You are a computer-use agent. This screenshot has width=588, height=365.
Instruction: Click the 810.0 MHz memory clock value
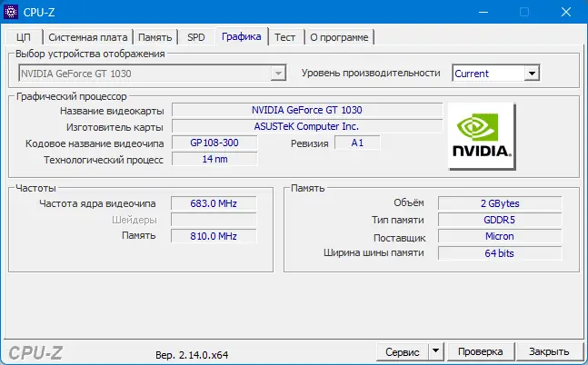tap(214, 236)
